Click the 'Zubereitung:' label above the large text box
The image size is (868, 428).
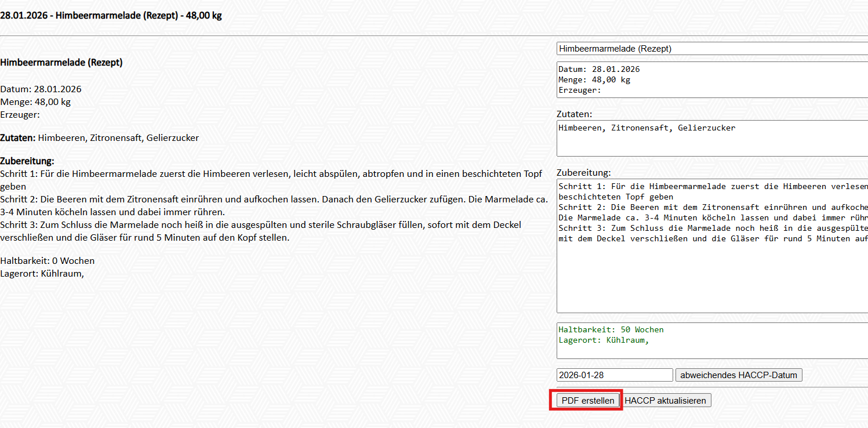click(583, 173)
